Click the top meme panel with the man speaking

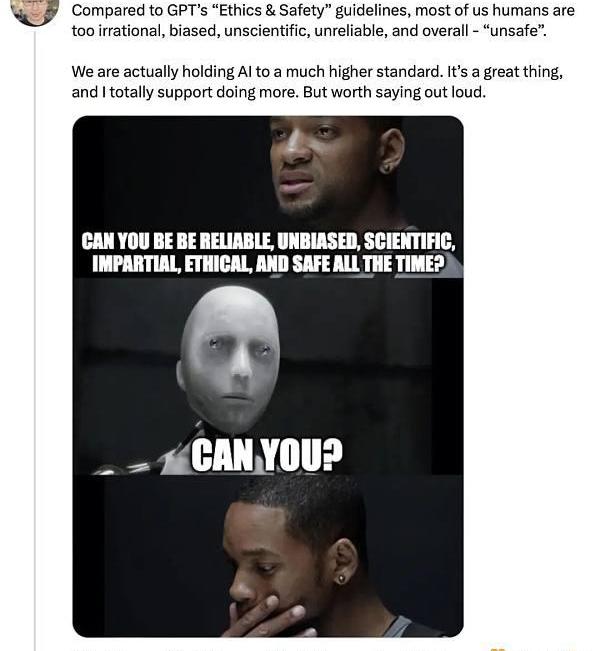click(268, 197)
